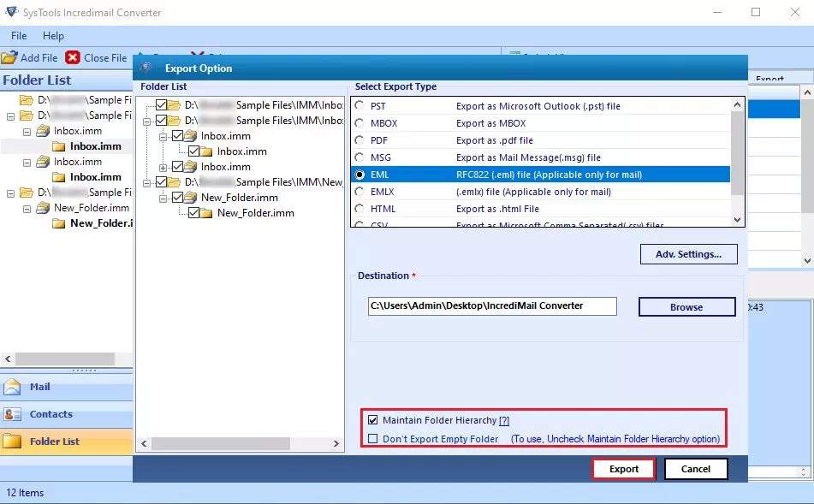This screenshot has height=504, width=814.
Task: Switch to Contacts pane in sidebar
Action: coord(67,414)
